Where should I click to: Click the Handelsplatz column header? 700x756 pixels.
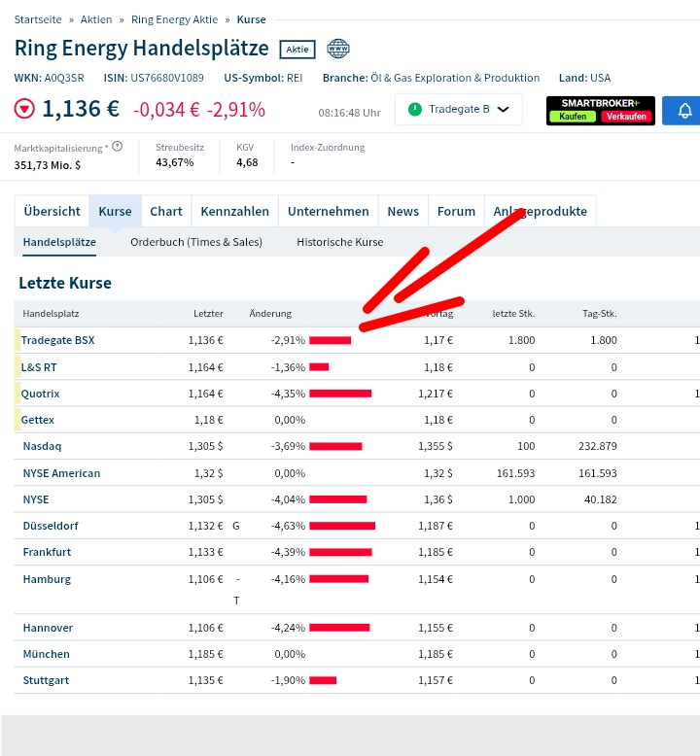coord(52,314)
